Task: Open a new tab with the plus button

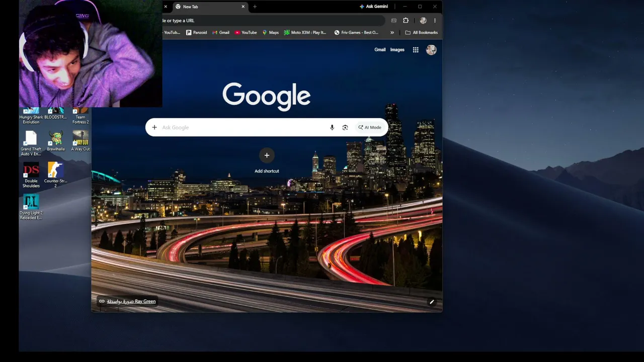Action: (255, 7)
